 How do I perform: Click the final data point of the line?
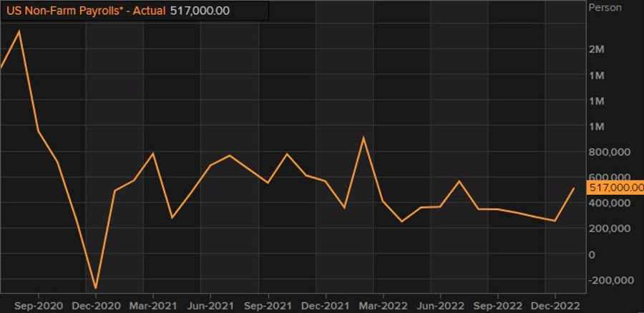(574, 188)
